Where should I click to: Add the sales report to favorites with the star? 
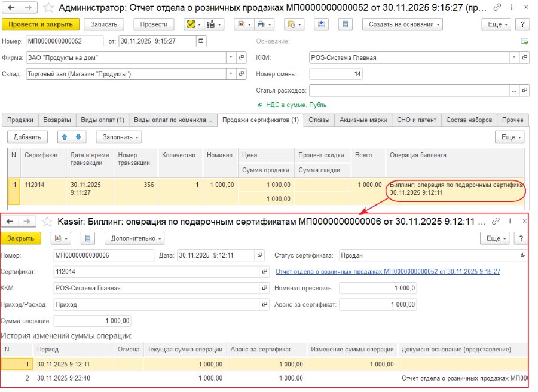(x=49, y=7)
